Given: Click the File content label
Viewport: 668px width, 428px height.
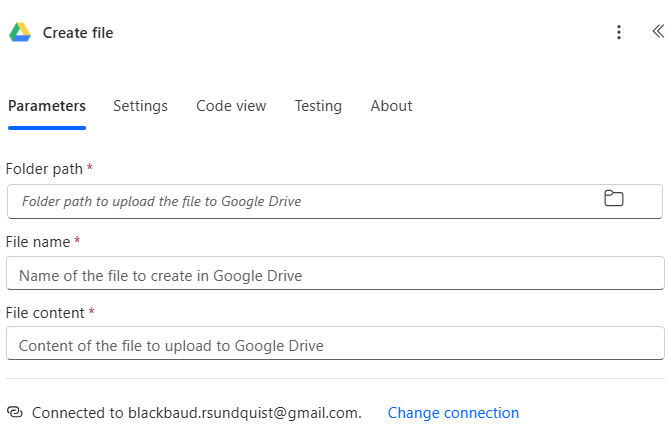Looking at the screenshot, I should [45, 313].
